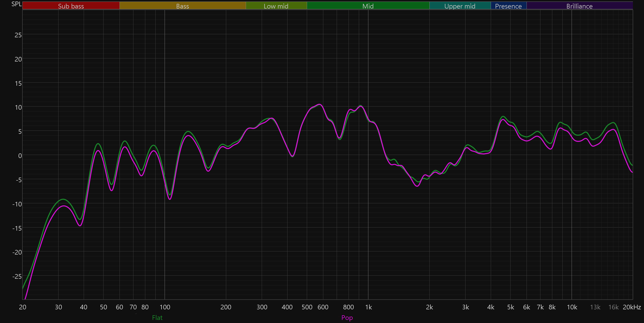Click the Sub bass band label
The height and width of the screenshot is (323, 644).
[71, 6]
